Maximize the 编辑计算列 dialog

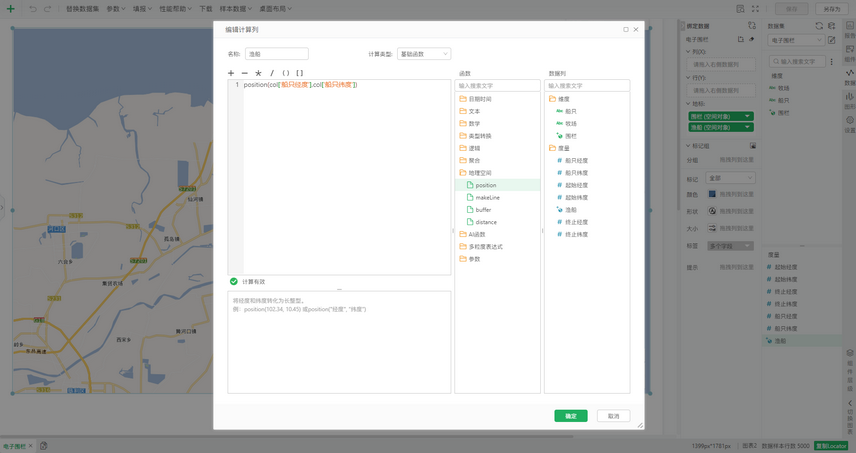click(x=626, y=29)
